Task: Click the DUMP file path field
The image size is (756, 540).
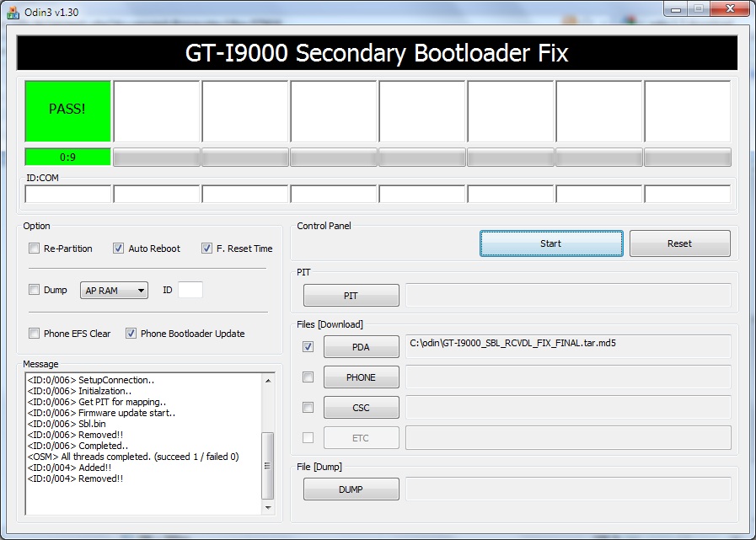Action: click(568, 489)
